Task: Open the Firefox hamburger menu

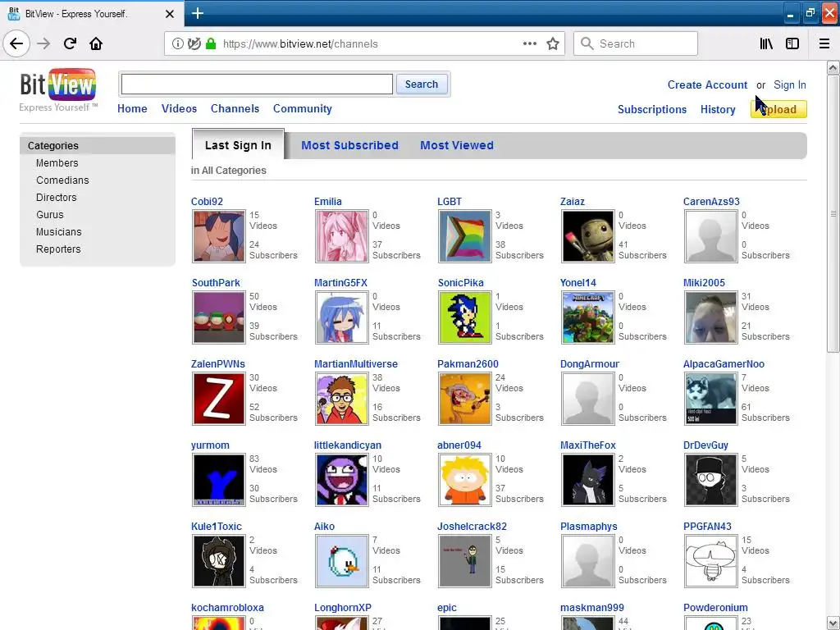Action: (x=824, y=43)
